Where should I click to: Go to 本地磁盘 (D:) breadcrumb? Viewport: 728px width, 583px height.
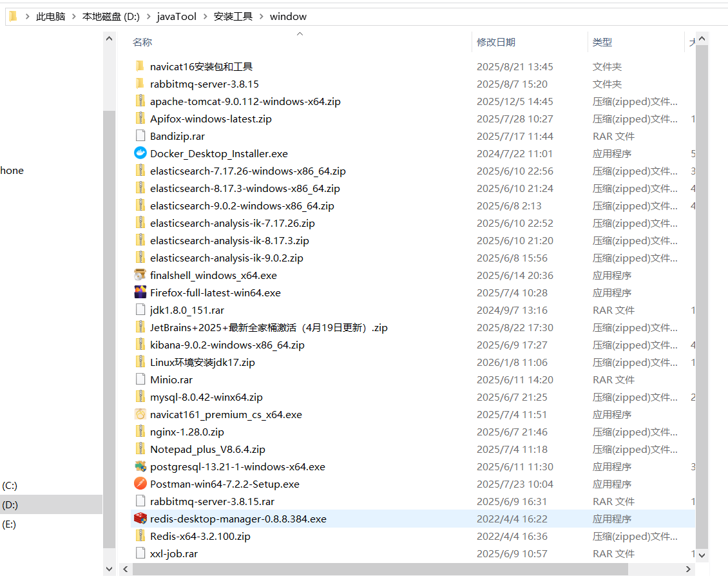coord(111,17)
